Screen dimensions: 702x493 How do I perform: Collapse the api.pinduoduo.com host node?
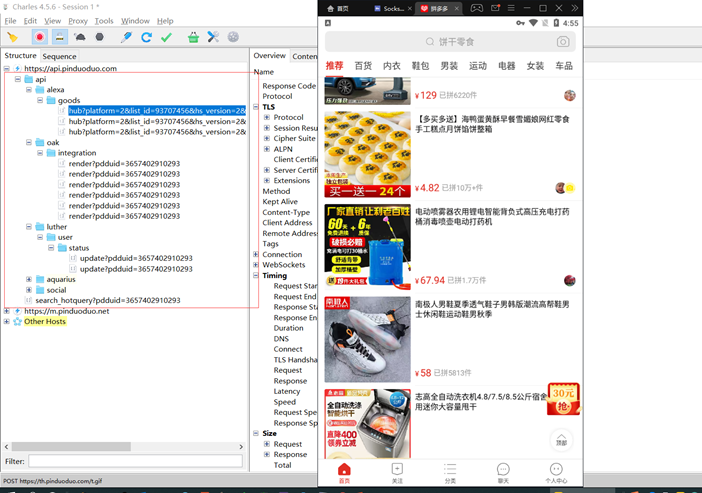[7, 69]
